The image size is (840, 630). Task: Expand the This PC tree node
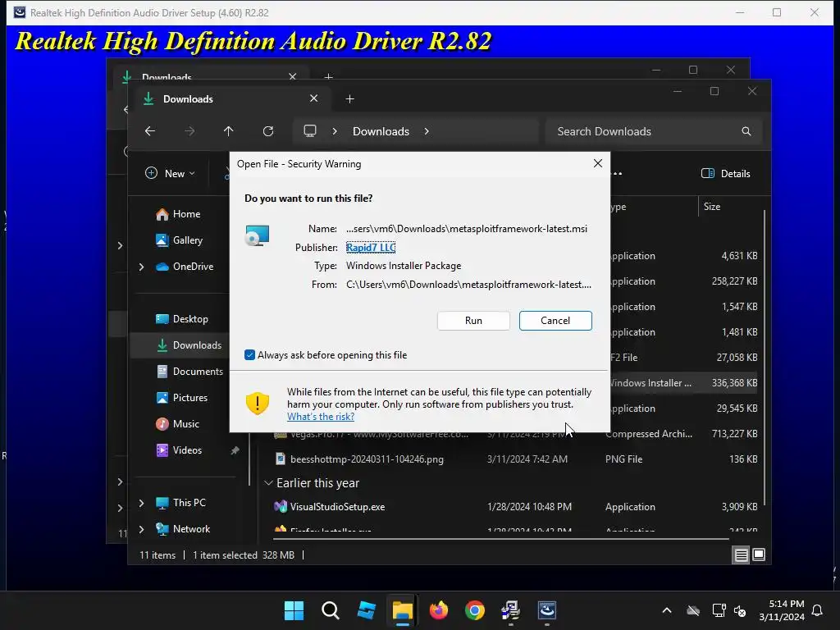[x=141, y=503]
